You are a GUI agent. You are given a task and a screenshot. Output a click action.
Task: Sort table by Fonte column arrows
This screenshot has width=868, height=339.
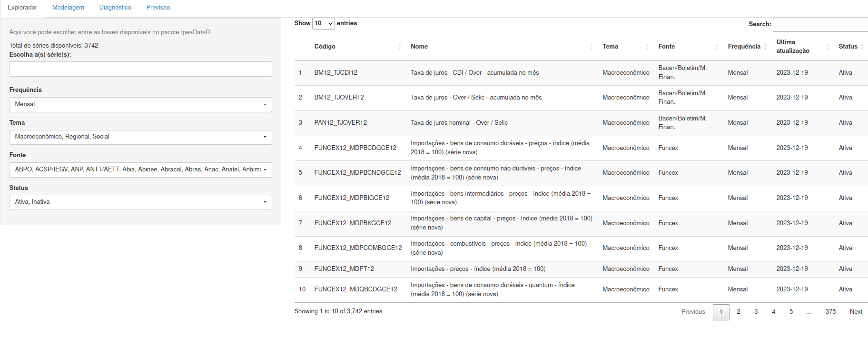tap(716, 47)
